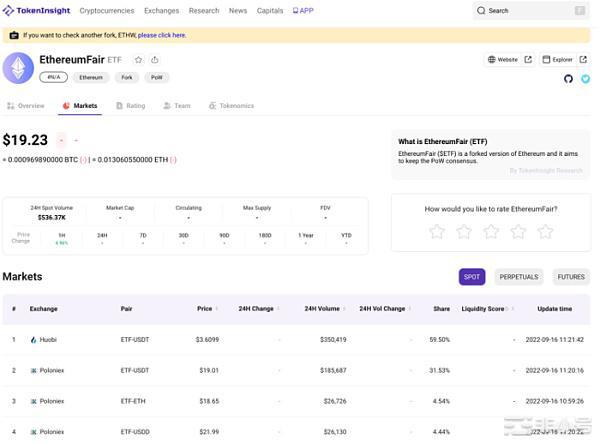Sort markets by 24H Volume column
This screenshot has height=444, width=600.
point(325,309)
